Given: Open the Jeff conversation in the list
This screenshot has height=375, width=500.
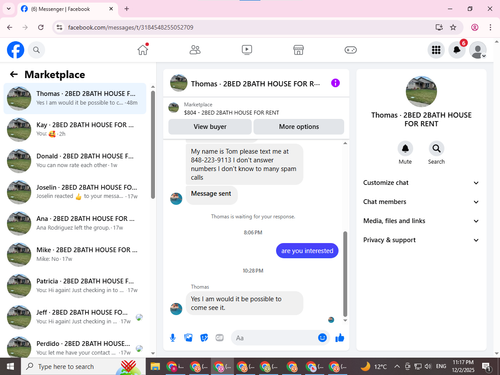Looking at the screenshot, I should [75, 317].
